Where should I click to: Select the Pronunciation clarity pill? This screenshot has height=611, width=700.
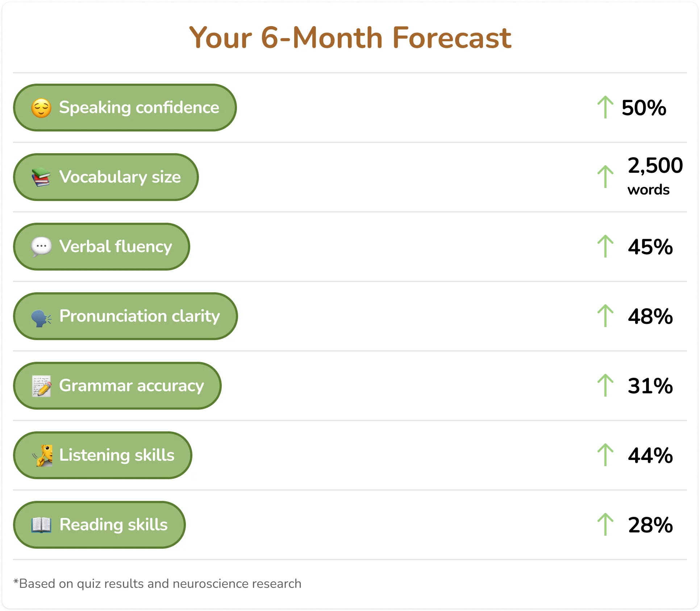pyautogui.click(x=125, y=316)
